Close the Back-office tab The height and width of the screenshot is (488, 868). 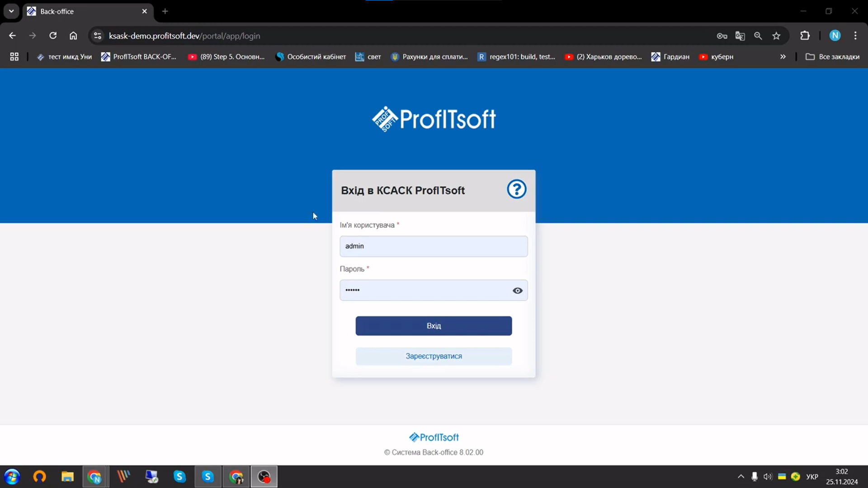(x=145, y=11)
